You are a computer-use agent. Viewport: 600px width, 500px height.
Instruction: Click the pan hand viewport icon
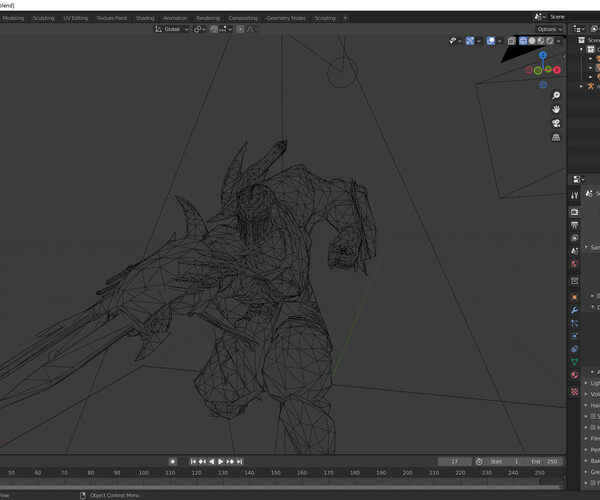[556, 110]
